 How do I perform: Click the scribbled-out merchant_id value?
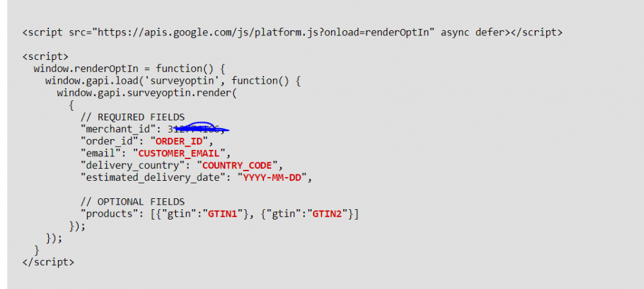pos(198,129)
